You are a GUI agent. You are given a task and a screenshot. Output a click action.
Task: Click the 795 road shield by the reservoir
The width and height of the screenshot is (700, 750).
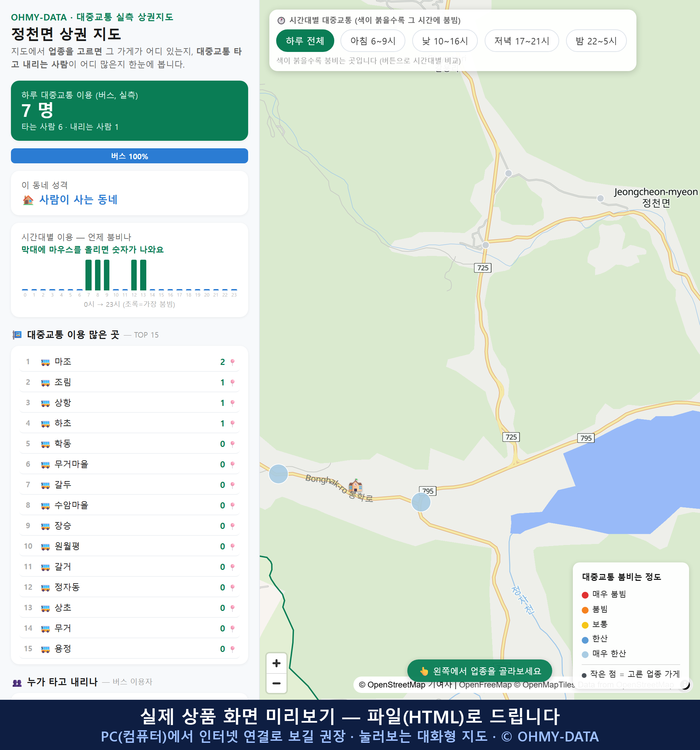(x=585, y=438)
